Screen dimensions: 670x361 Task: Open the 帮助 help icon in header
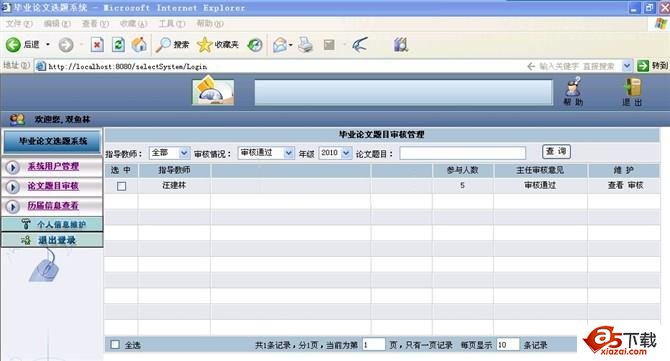tap(573, 91)
